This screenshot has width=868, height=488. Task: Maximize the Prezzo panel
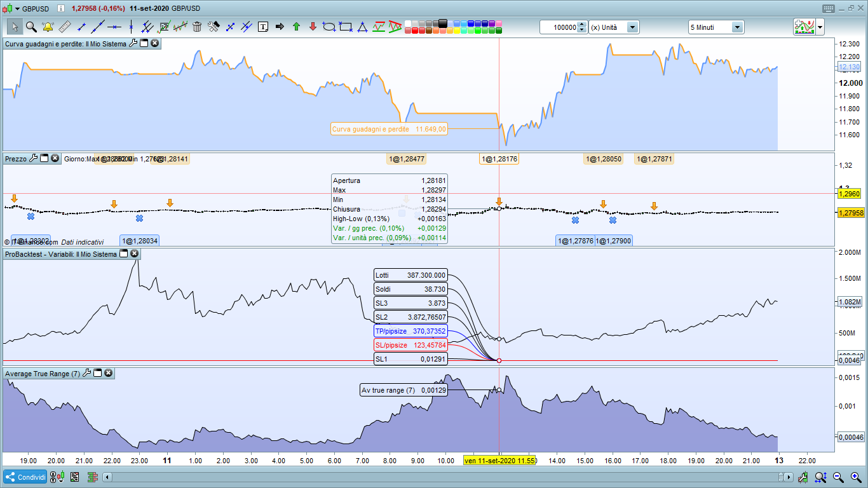point(44,158)
